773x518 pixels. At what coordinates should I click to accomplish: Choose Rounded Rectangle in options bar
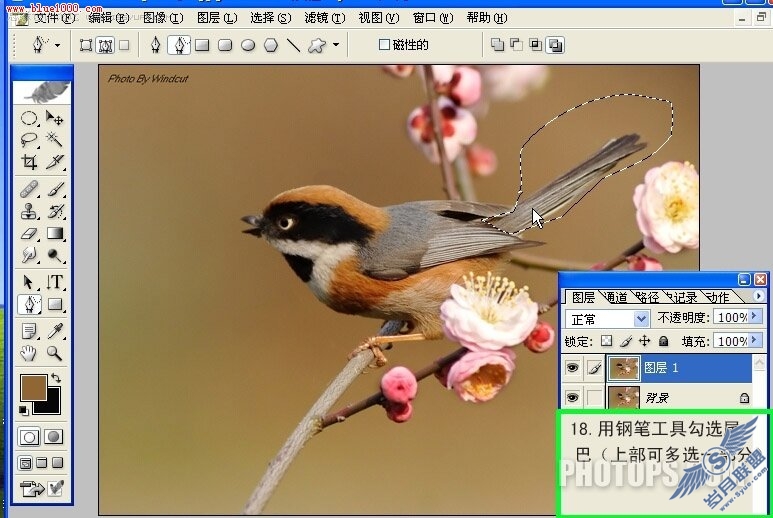(225, 45)
